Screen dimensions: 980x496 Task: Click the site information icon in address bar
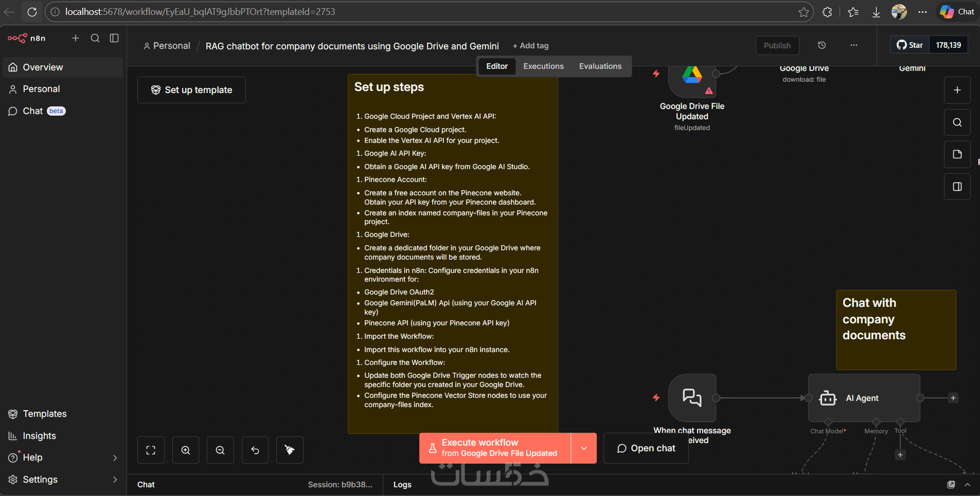[55, 12]
